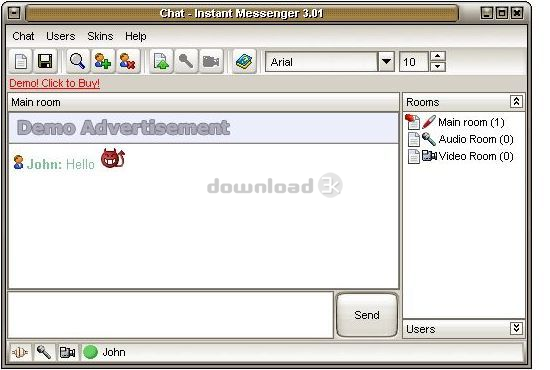
Task: Open the Chat menu
Action: point(23,36)
